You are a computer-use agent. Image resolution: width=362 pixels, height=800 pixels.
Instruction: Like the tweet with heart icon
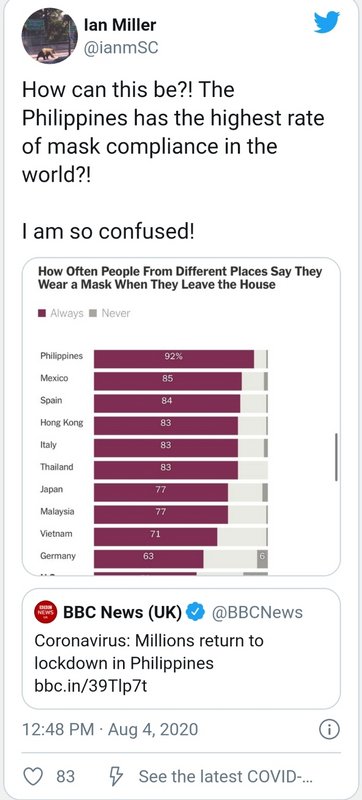(x=34, y=777)
